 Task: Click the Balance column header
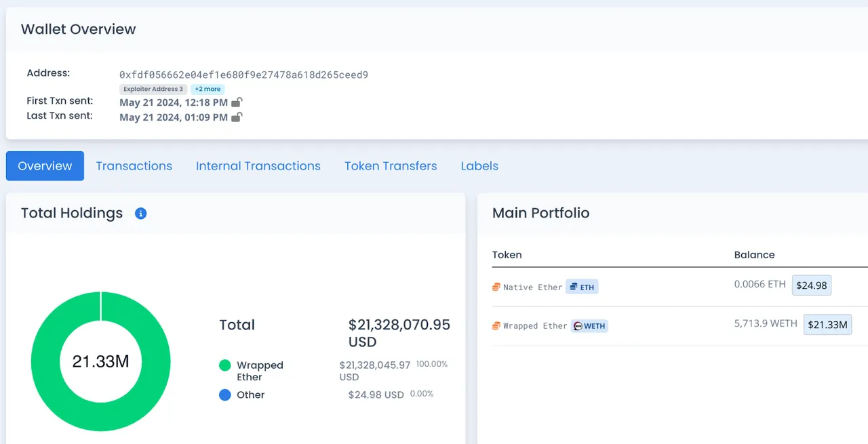pos(754,255)
